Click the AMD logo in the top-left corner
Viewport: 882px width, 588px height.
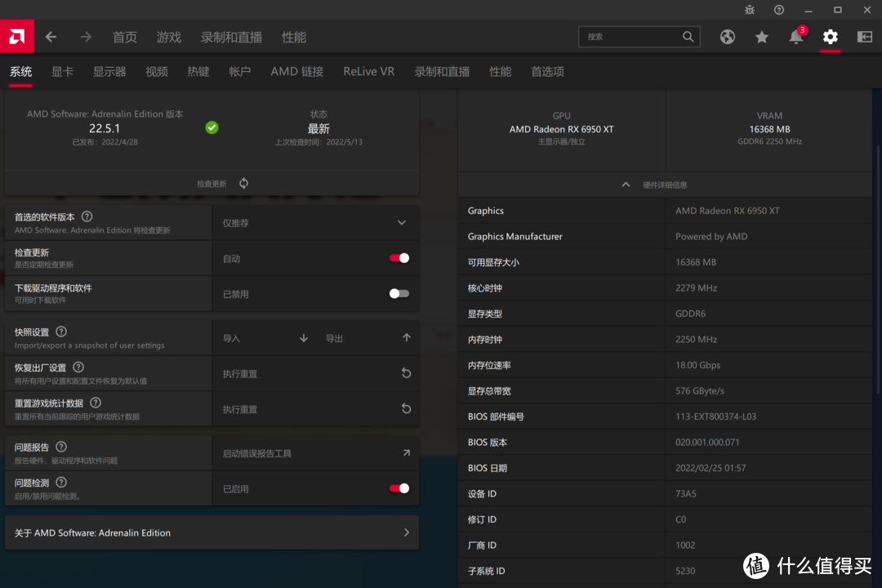[x=16, y=37]
